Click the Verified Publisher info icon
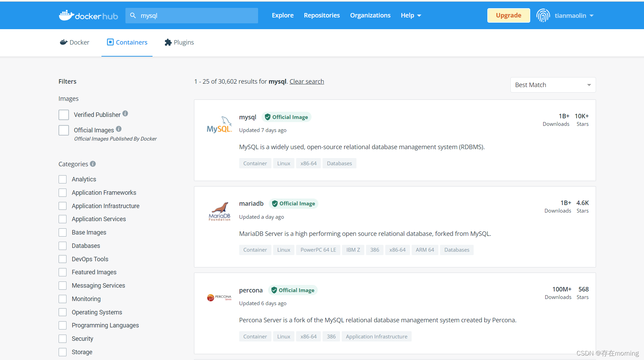644x360 pixels. coord(125,113)
